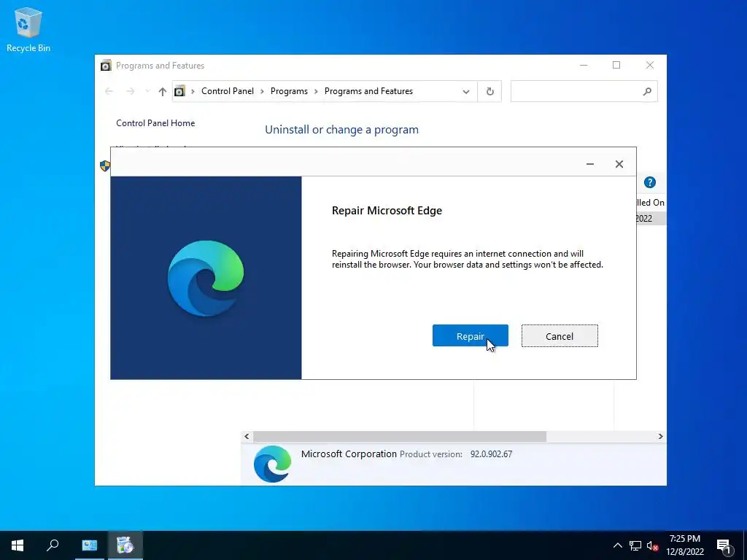This screenshot has width=747, height=560.
Task: Go forward in Programs and Features window
Action: [x=130, y=91]
